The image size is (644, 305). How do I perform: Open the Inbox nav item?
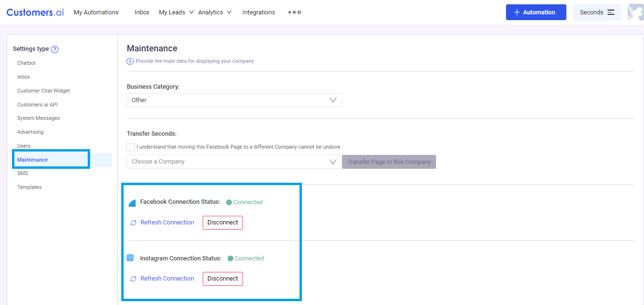142,12
